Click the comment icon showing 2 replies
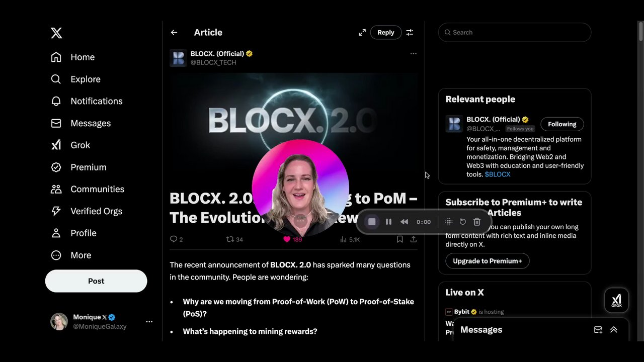The width and height of the screenshot is (644, 362). pos(174,239)
